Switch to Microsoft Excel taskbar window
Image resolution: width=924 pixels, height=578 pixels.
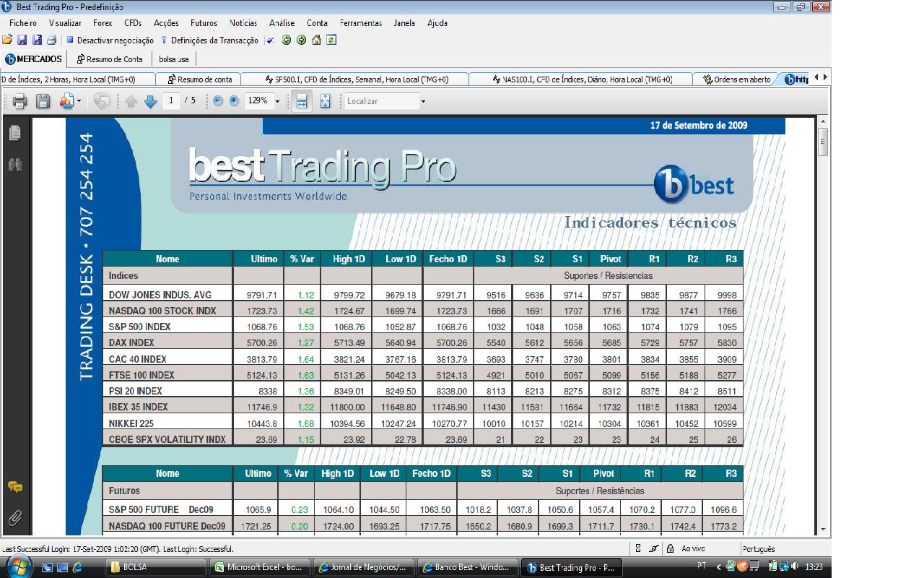point(260,567)
